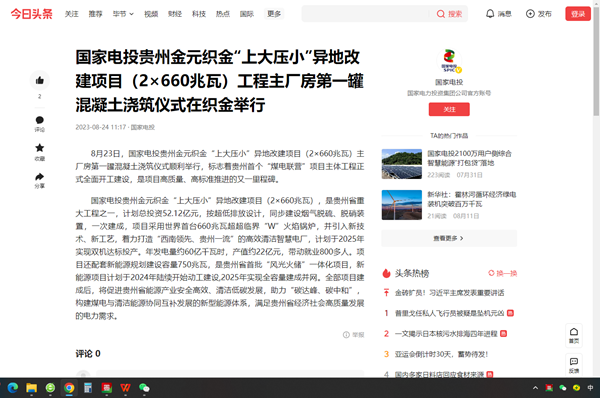This screenshot has width=600, height=398.
Task: Open the green 360 browser taskbar icon
Action: tap(50, 388)
